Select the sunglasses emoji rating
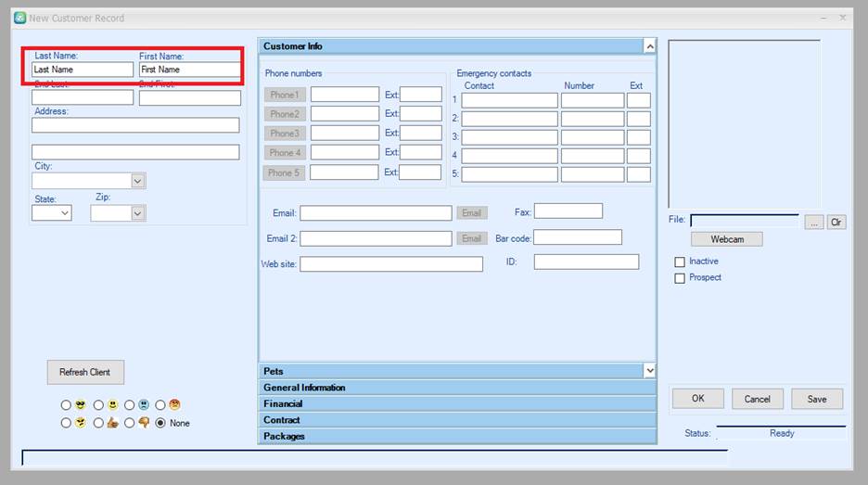Viewport: 868px width, 485px height. click(66, 405)
